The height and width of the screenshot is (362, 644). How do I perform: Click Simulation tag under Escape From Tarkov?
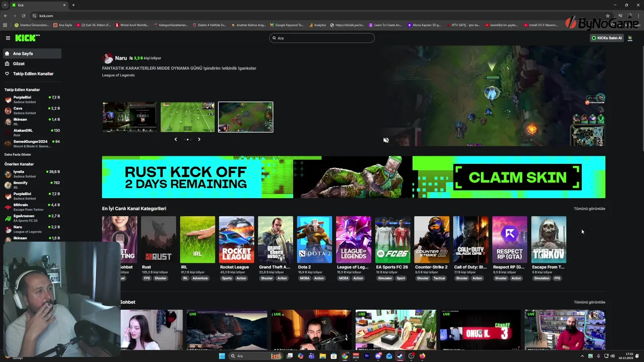542,278
